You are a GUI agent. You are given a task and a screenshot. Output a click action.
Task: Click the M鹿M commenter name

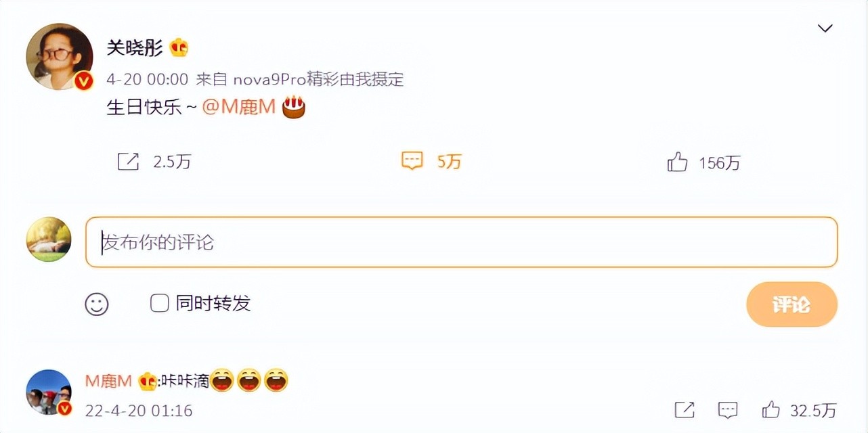point(108,382)
